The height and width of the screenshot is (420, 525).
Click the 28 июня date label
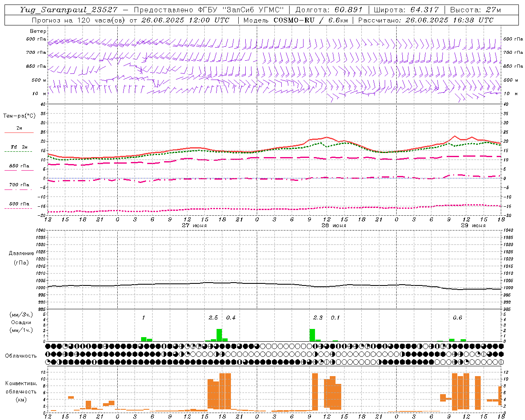(334, 226)
